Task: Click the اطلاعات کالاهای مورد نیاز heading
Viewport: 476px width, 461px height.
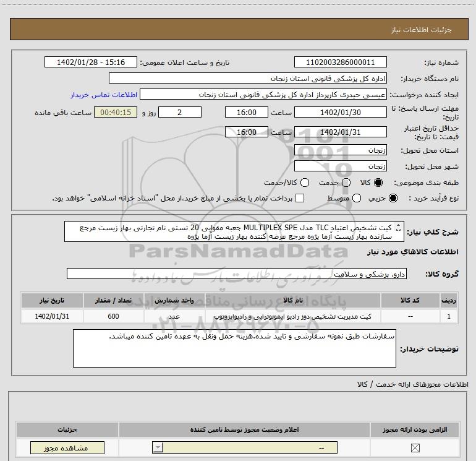Action: [412, 252]
